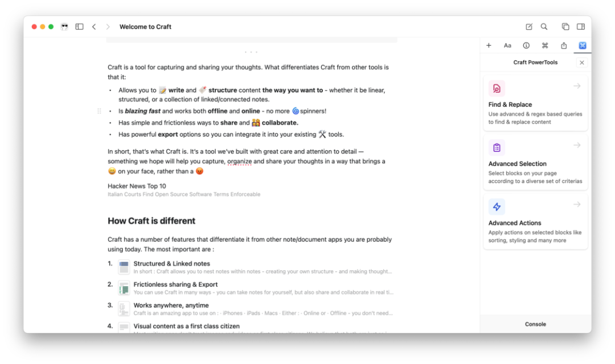Toggle the left sidebar

[80, 27]
